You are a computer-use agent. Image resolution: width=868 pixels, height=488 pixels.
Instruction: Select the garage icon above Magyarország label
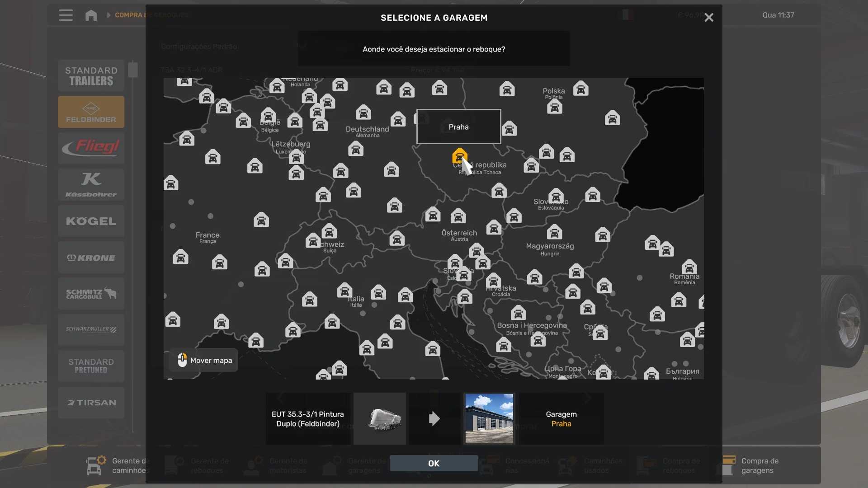554,232
